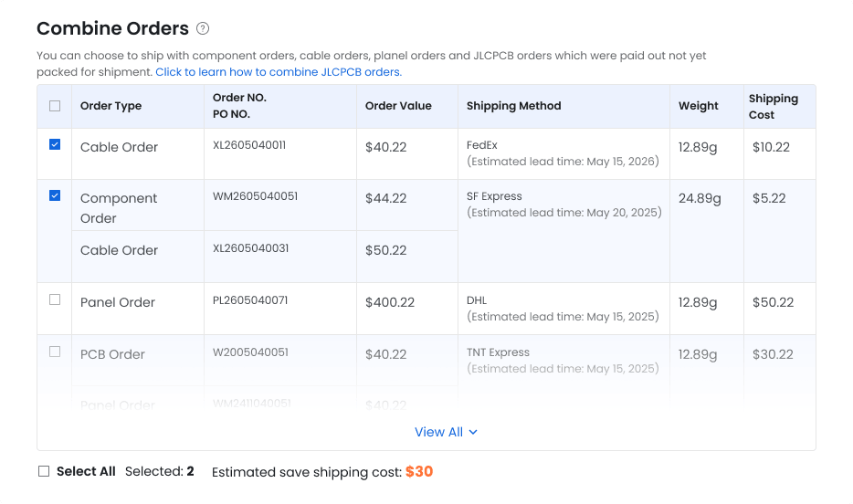Image resolution: width=853 pixels, height=504 pixels.
Task: Enable the bottom Select All checkbox
Action: pos(44,471)
